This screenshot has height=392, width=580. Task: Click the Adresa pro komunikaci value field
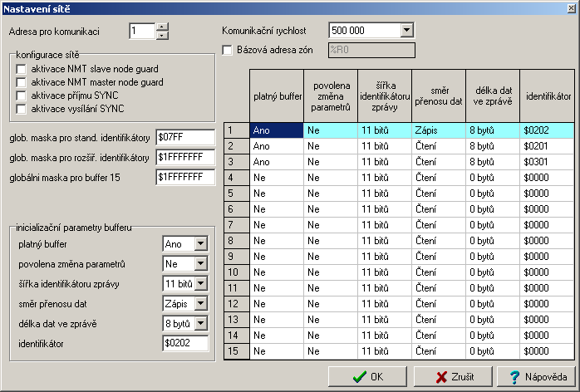(x=142, y=31)
